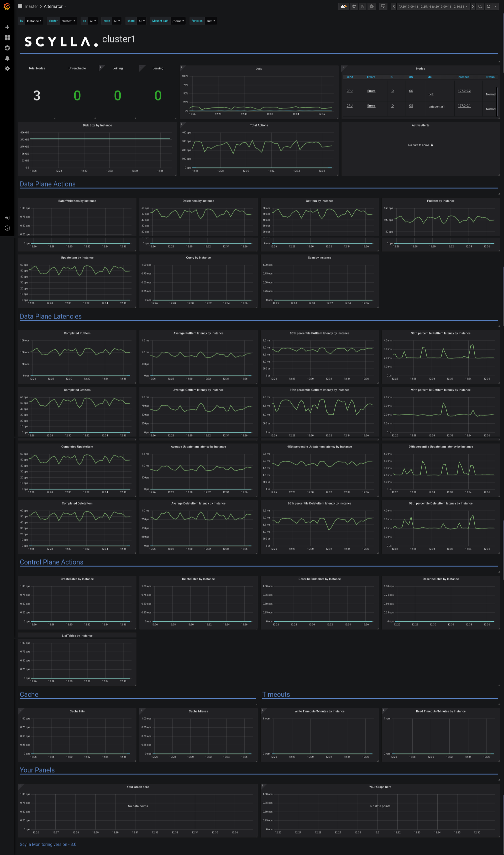This screenshot has width=504, height=855.
Task: Click the info icon on Total Actions panel
Action: (181, 124)
